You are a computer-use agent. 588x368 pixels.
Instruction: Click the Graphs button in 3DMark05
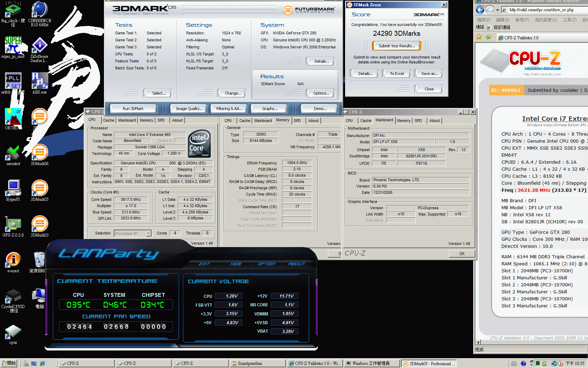[269, 109]
